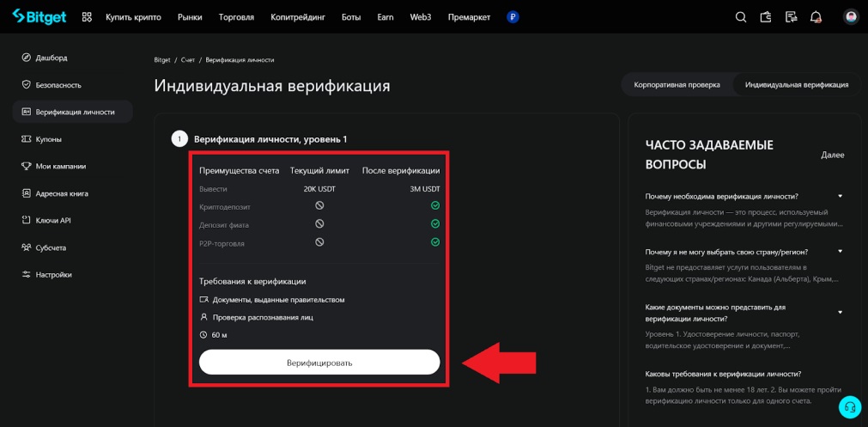Click the Субсчета people icon
The image size is (868, 427).
tap(26, 247)
